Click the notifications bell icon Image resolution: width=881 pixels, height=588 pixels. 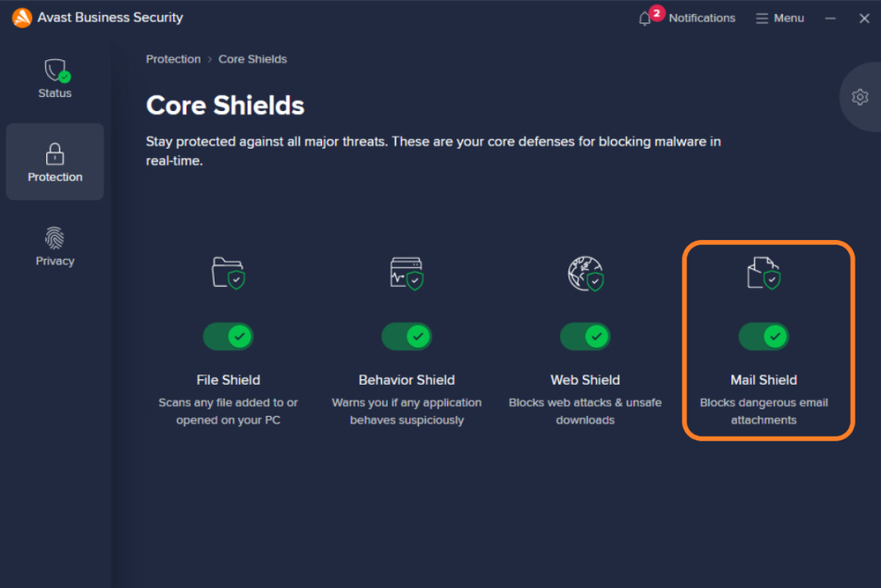(645, 19)
